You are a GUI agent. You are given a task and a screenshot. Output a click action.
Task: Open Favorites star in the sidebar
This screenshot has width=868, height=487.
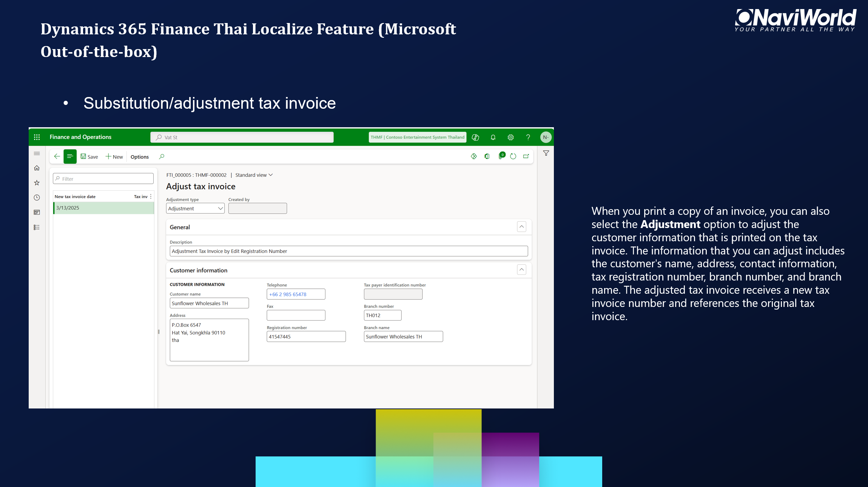click(x=37, y=183)
